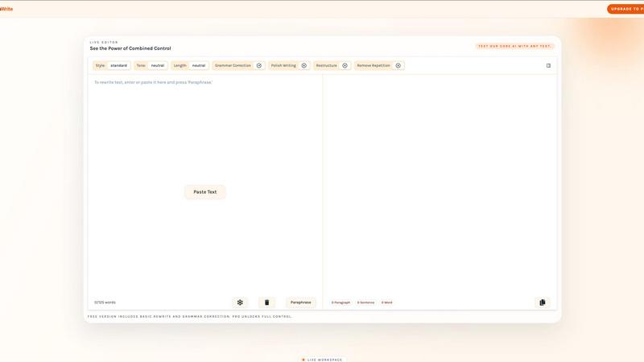Click the trash icon to clear text
This screenshot has width=644, height=362.
(x=266, y=302)
